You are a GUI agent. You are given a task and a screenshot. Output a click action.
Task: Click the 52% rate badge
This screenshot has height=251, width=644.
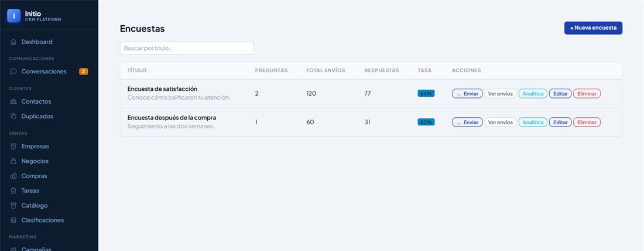(x=426, y=122)
